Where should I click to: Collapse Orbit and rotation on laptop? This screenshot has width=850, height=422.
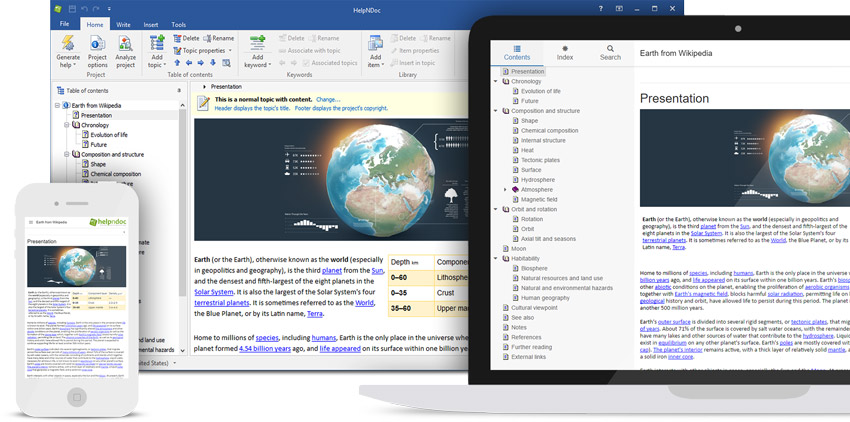point(495,209)
